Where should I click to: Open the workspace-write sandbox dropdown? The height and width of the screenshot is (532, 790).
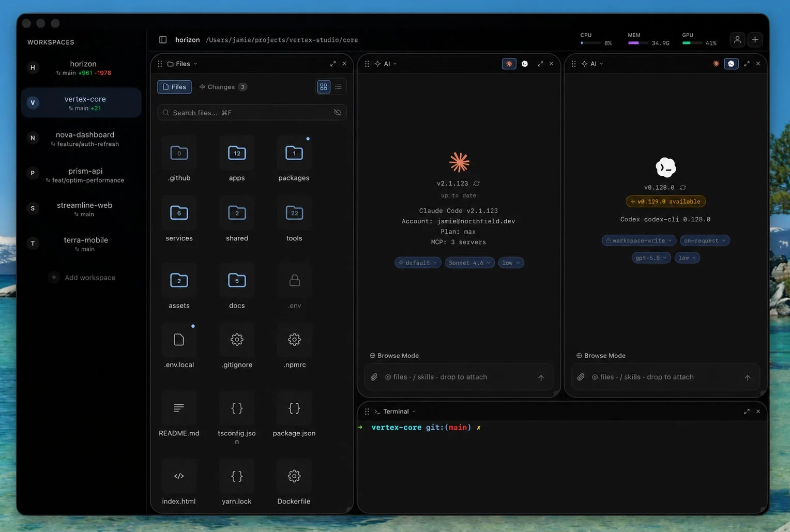639,240
